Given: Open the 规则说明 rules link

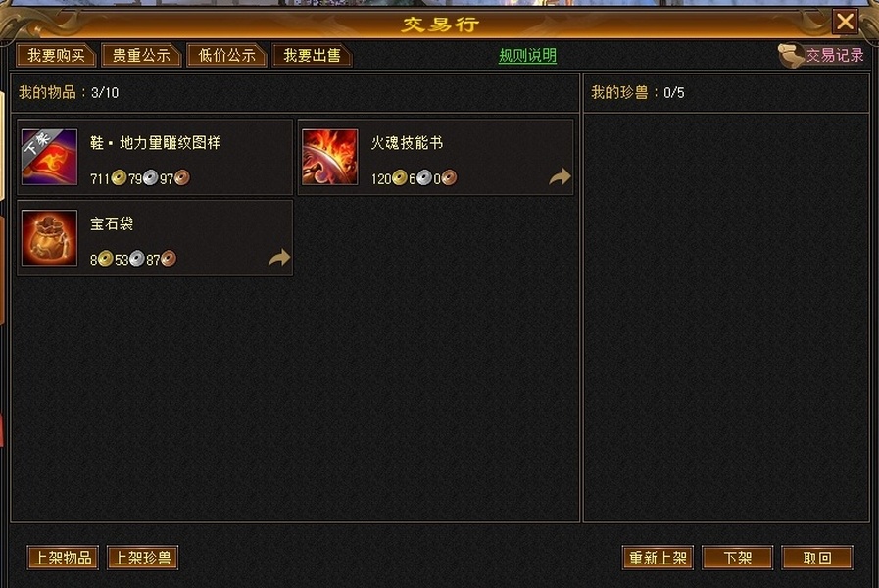Looking at the screenshot, I should click(x=527, y=56).
